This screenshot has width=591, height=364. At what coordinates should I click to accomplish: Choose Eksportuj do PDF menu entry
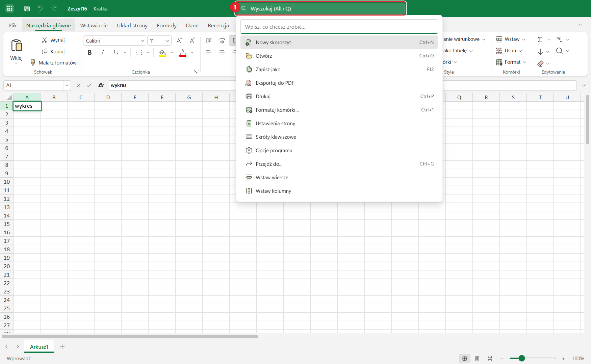click(339, 83)
